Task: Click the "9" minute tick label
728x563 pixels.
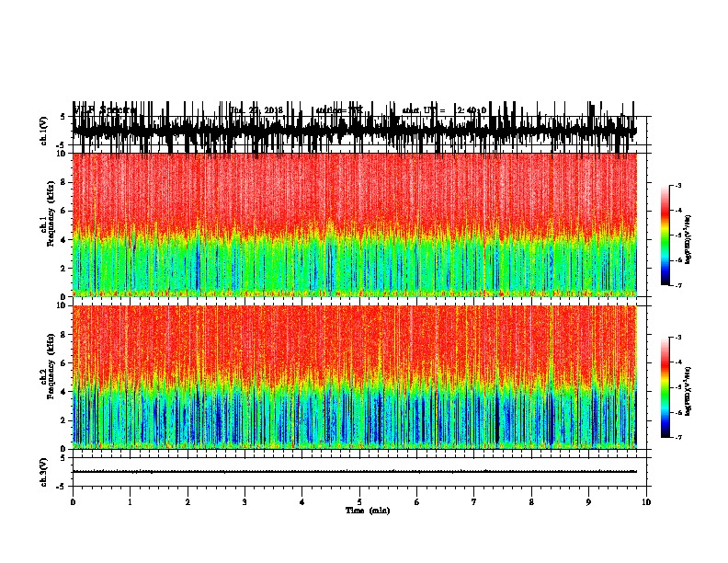Action: (588, 502)
